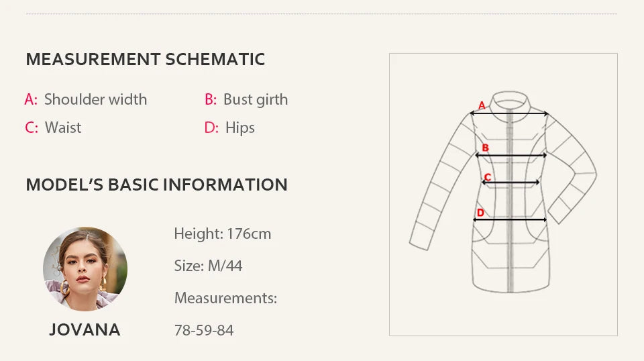
Task: Click the '78-59-84' measurements value
Action: point(204,330)
